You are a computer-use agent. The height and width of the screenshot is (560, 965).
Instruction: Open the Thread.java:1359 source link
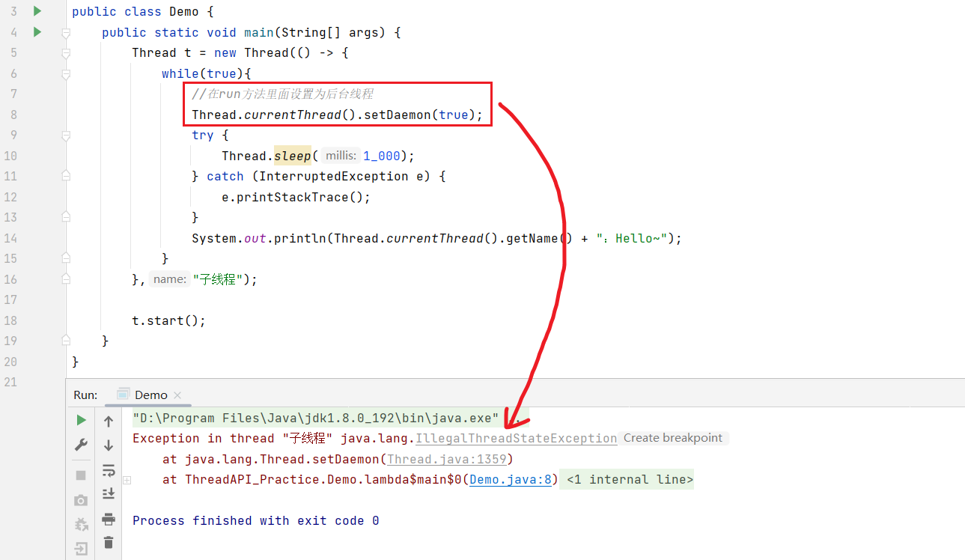[x=446, y=459]
